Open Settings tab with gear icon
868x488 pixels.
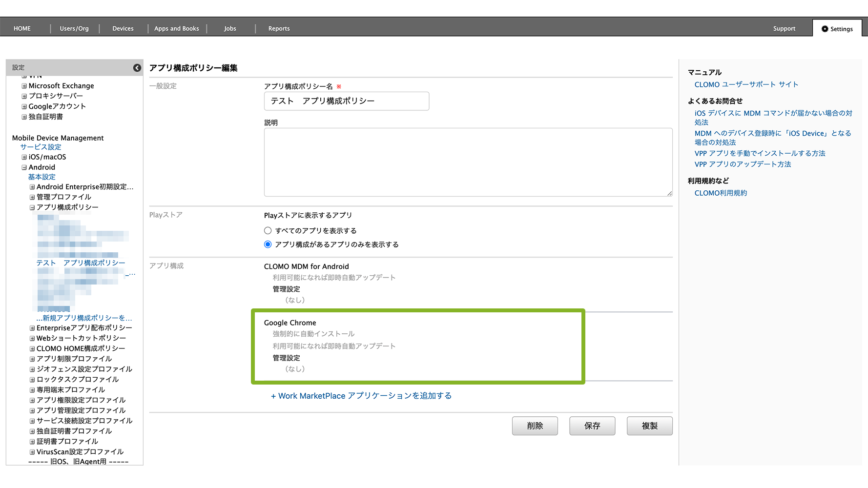point(837,29)
